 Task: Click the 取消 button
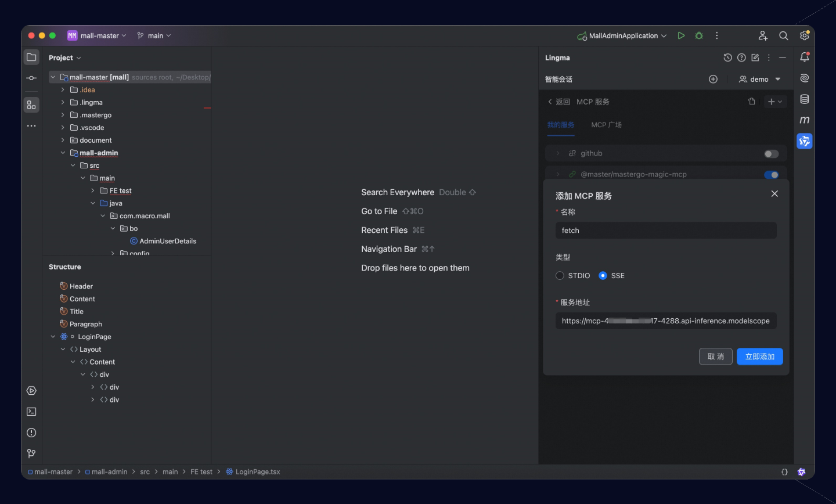click(x=716, y=357)
